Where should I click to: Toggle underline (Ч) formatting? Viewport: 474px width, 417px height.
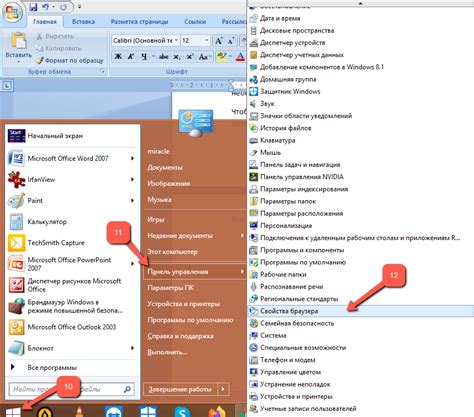click(144, 56)
